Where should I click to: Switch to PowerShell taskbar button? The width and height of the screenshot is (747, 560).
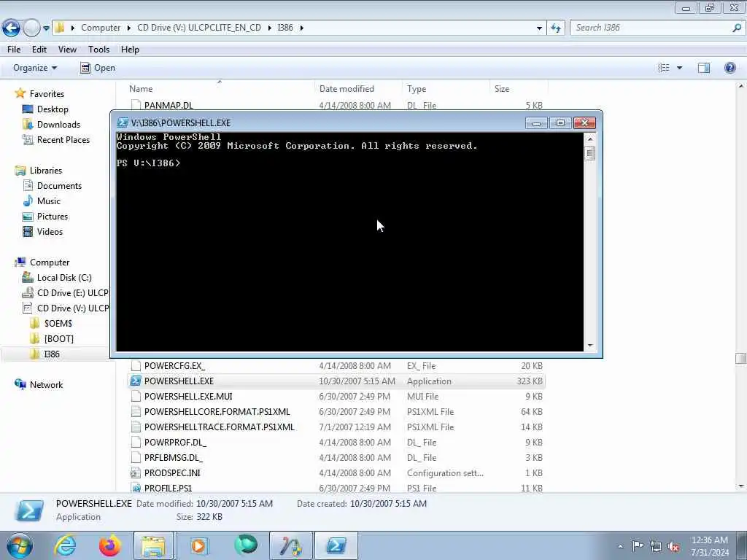(336, 545)
